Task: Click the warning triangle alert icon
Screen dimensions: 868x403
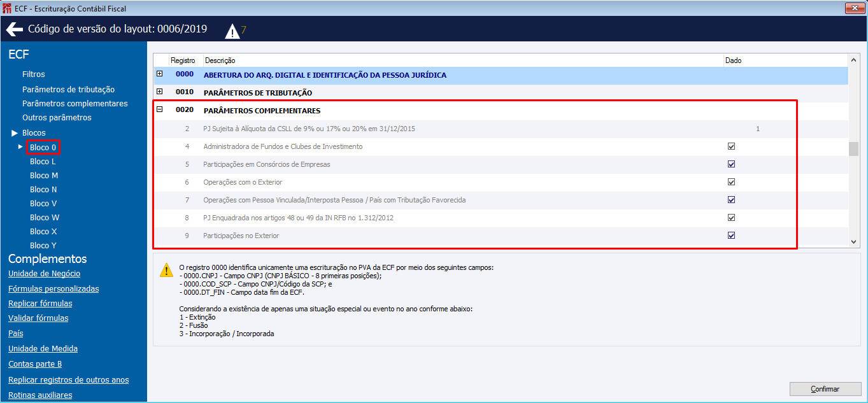Action: pyautogui.click(x=232, y=31)
